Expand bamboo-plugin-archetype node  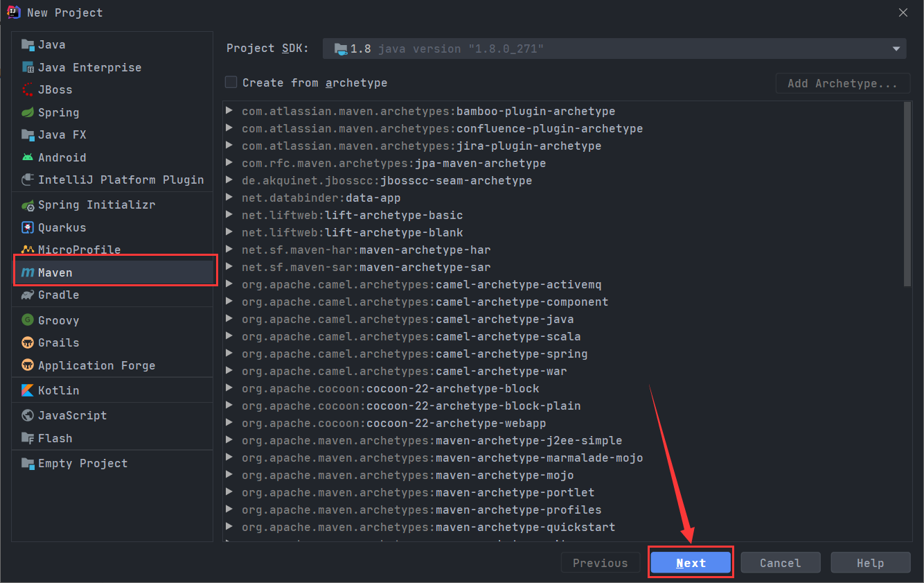229,111
